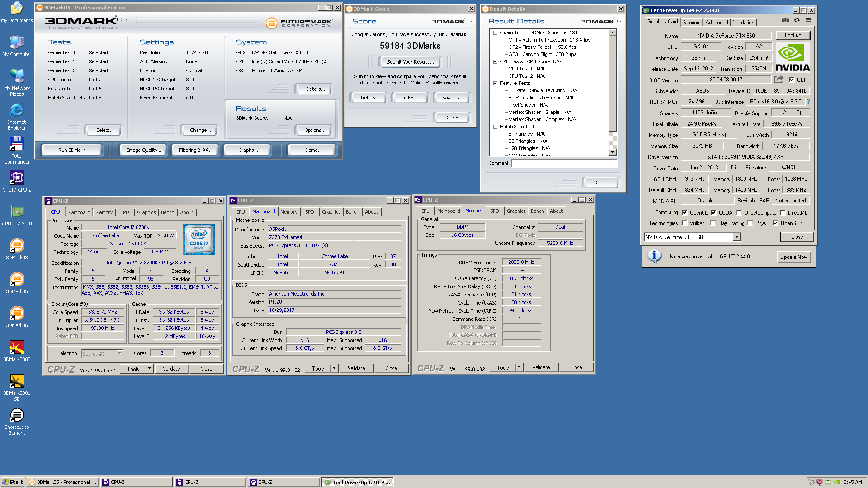Click Image Quality button in 3DMark05
The height and width of the screenshot is (488, 868).
pos(144,150)
